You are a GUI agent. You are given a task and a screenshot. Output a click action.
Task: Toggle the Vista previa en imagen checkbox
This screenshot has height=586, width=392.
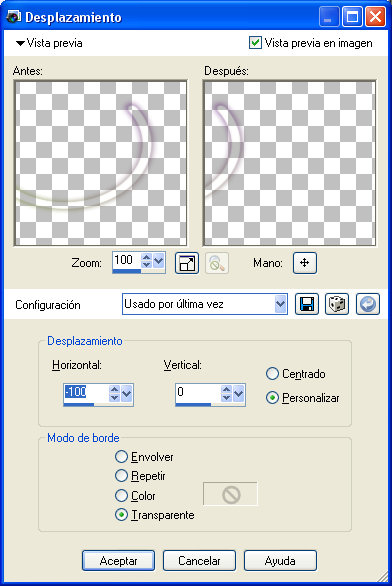[x=255, y=43]
